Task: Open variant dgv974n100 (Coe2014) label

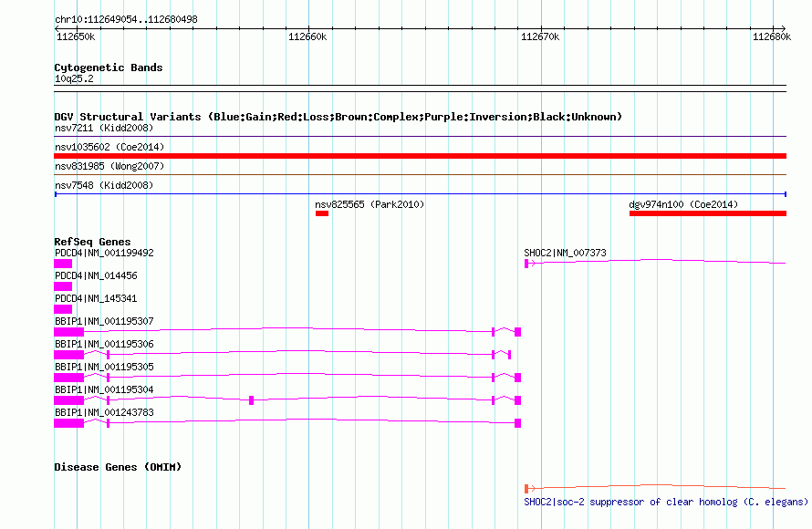Action: point(683,204)
